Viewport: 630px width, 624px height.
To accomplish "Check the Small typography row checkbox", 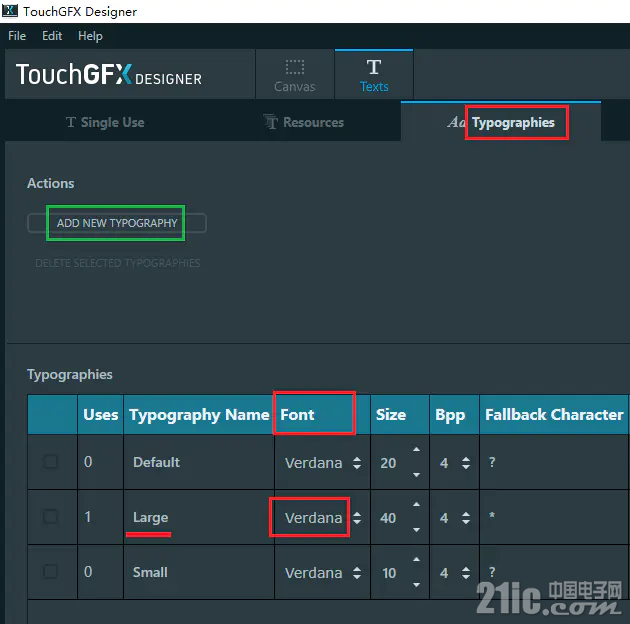I will click(51, 571).
